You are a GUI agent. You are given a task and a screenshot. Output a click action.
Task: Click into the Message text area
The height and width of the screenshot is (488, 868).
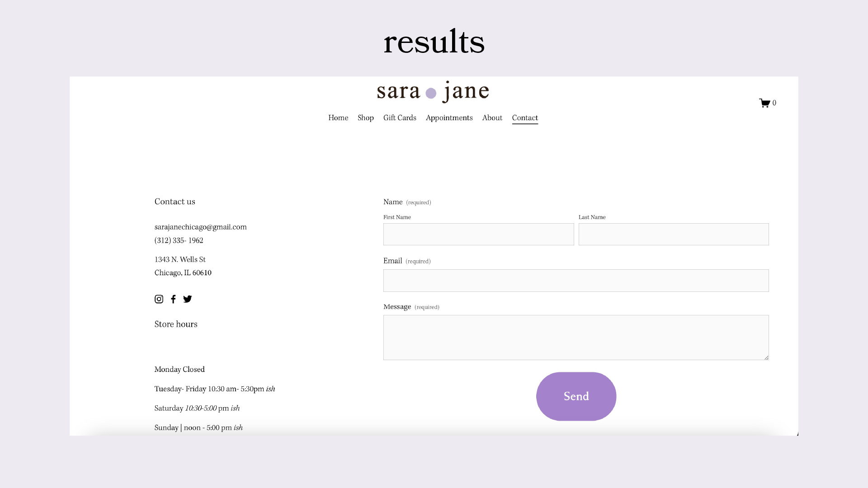[576, 338]
